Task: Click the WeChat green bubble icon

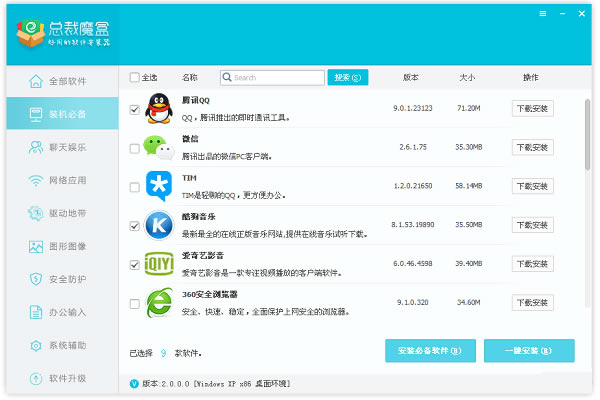Action: tap(158, 148)
